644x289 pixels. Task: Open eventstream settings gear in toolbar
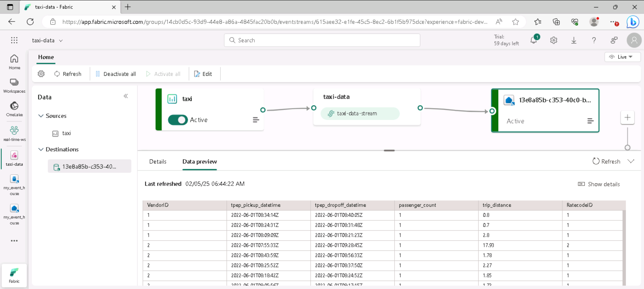[41, 74]
